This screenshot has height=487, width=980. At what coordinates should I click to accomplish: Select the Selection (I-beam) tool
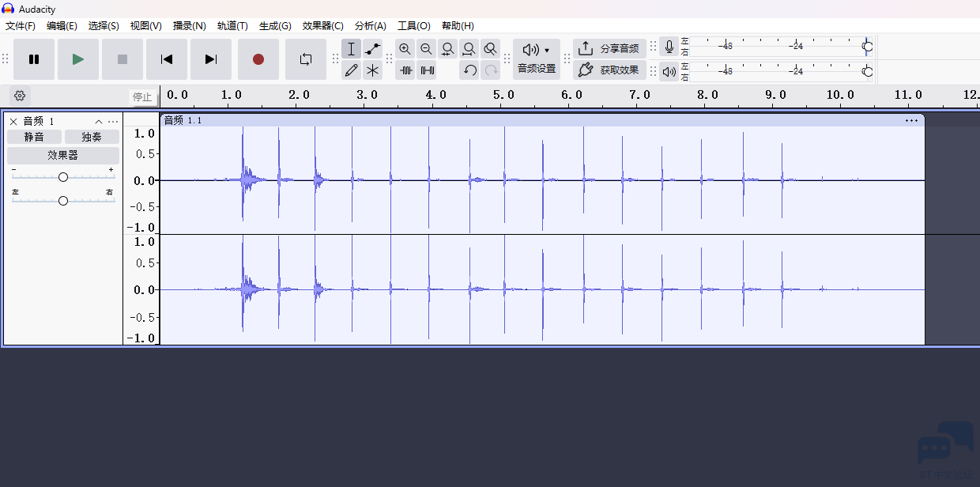coord(352,49)
